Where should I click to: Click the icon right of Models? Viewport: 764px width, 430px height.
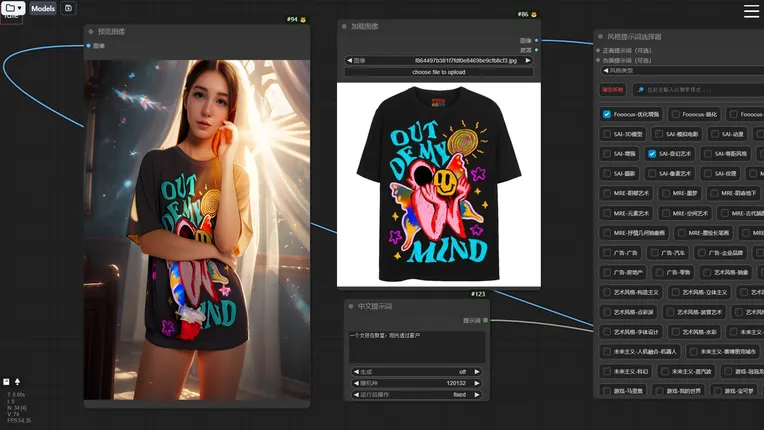(69, 8)
